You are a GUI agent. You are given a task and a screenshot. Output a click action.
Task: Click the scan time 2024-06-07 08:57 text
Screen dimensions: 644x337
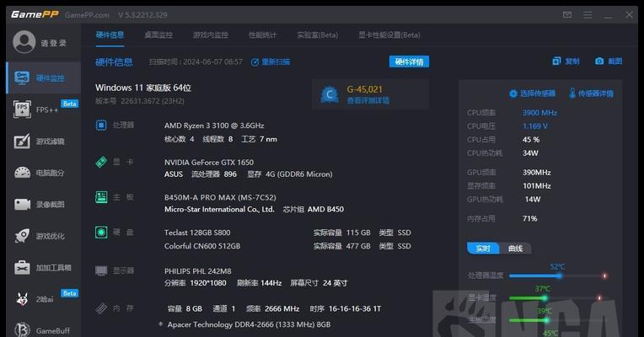pos(196,62)
